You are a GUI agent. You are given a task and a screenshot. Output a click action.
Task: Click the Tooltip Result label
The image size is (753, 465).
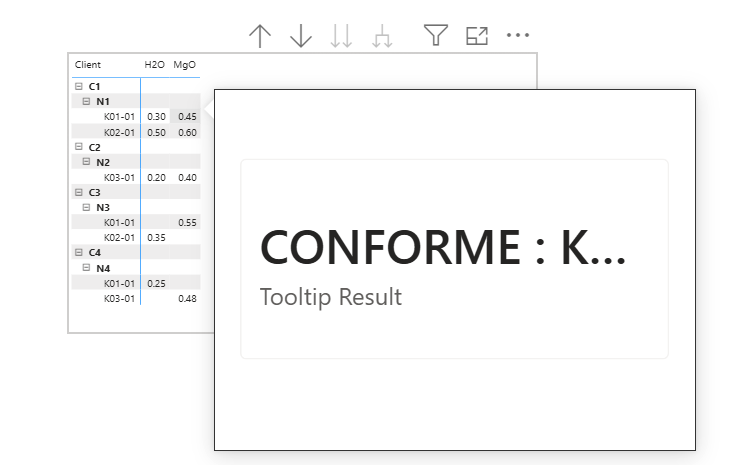(331, 297)
